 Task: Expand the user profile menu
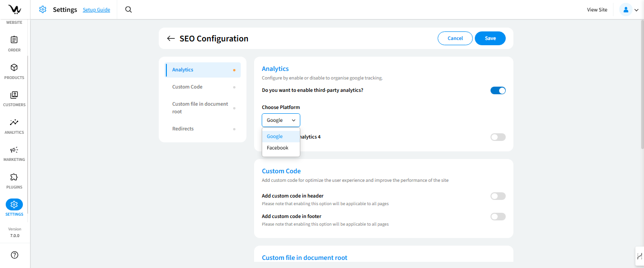(x=629, y=10)
